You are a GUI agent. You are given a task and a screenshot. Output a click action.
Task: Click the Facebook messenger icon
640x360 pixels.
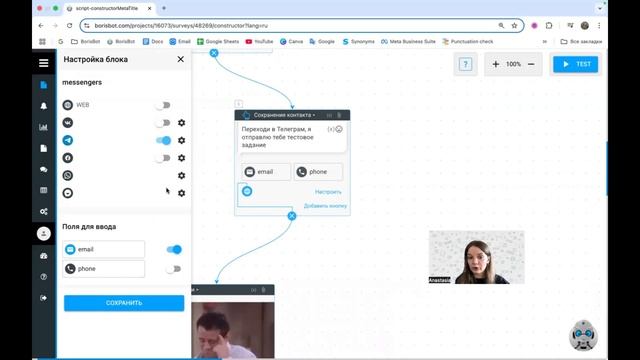pyautogui.click(x=68, y=158)
